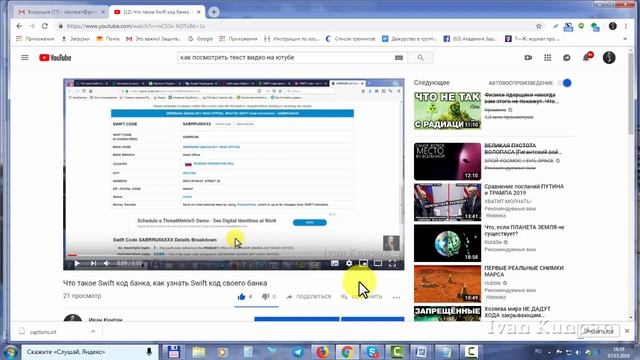Toggle the autoplay switch

pos(566,83)
